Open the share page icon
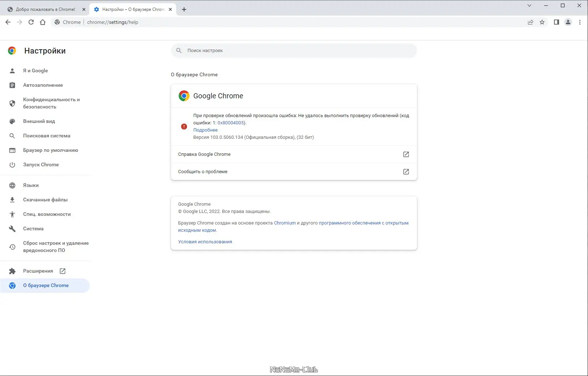 coord(531,22)
